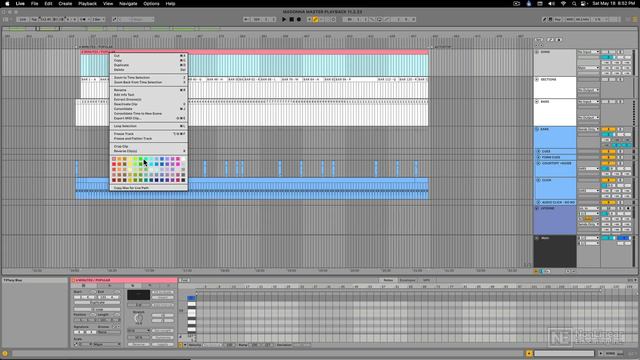Pick the bright red clip color swatch

114,164
